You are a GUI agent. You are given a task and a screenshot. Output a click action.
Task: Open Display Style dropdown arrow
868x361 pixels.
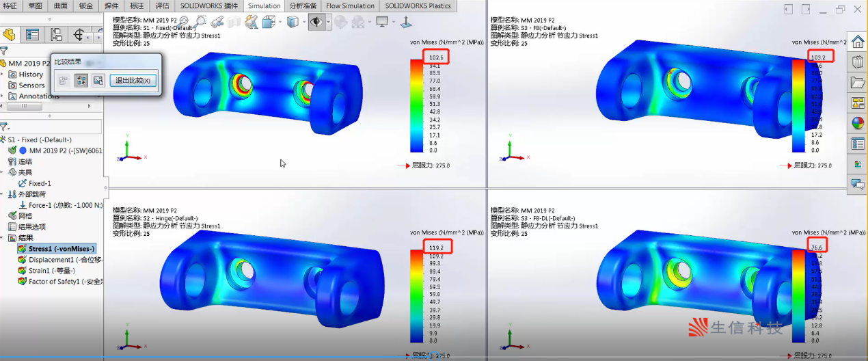(x=304, y=22)
